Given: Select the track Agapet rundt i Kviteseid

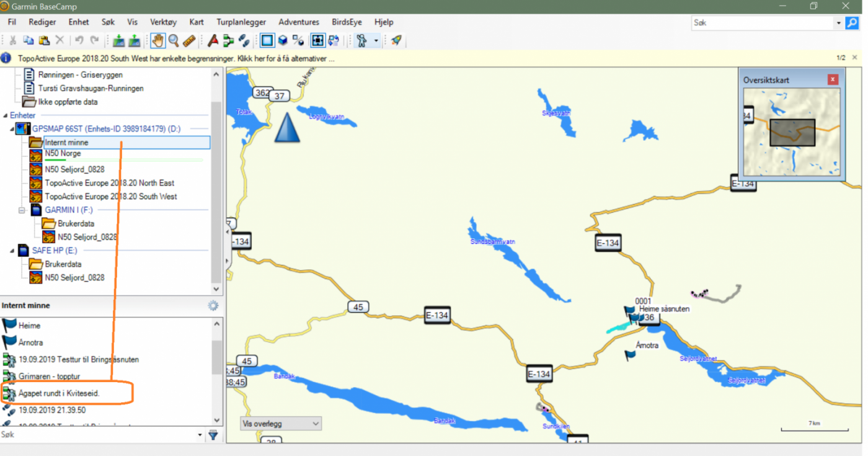Looking at the screenshot, I should (x=62, y=393).
